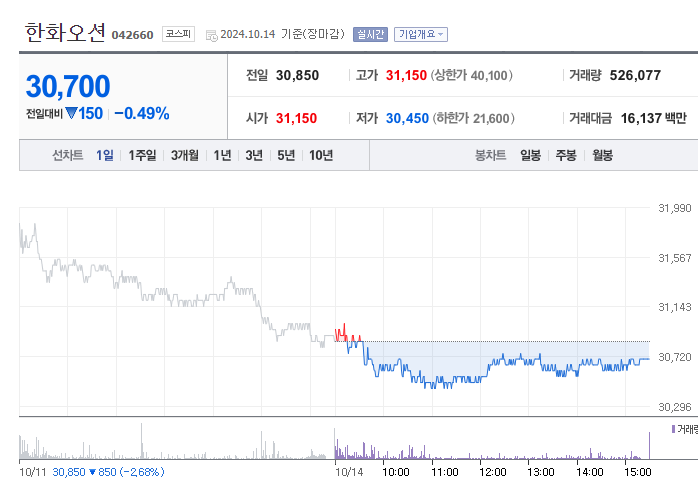Switch to the 3개월 chart range
This screenshot has width=698, height=491.
click(185, 155)
